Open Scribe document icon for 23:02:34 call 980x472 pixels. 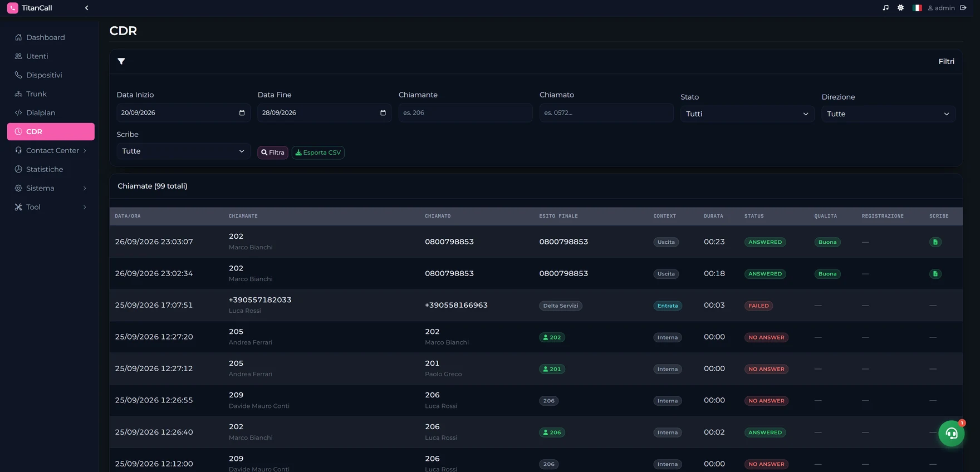click(x=935, y=274)
